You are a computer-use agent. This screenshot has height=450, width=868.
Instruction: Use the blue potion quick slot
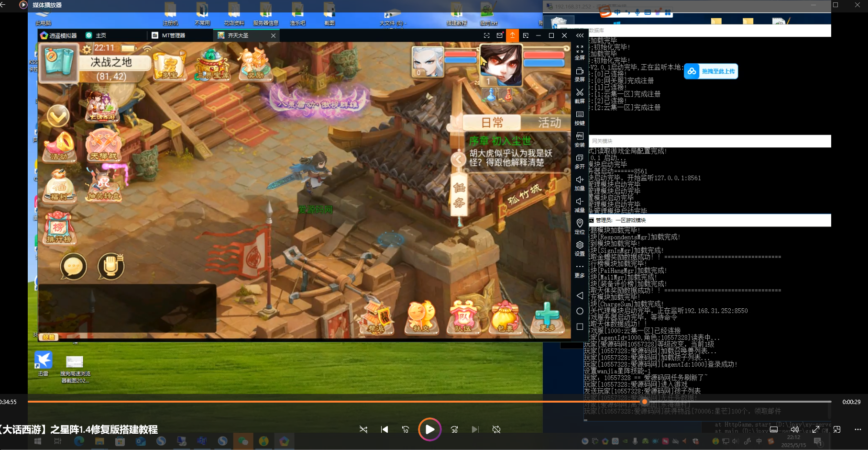pyautogui.click(x=489, y=95)
